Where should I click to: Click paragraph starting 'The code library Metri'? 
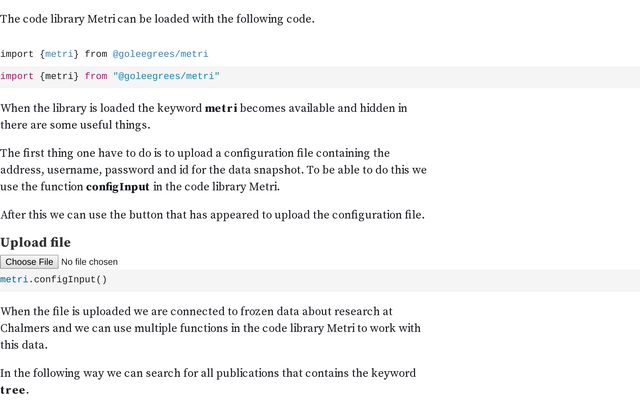click(157, 19)
